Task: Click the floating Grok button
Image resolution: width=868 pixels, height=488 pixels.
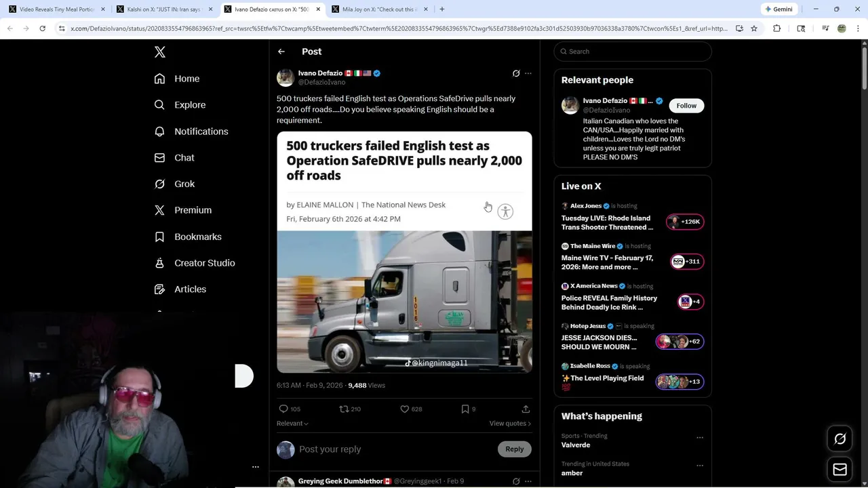Action: pos(840,439)
